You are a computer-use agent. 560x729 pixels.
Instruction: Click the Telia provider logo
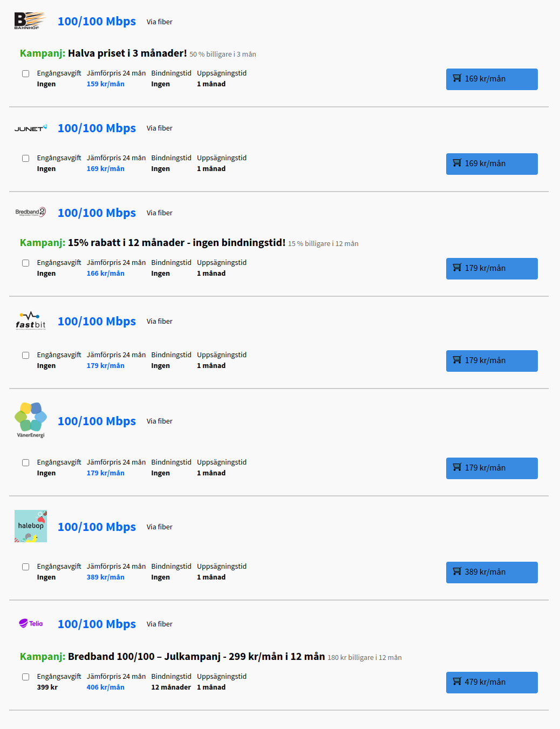click(x=31, y=623)
